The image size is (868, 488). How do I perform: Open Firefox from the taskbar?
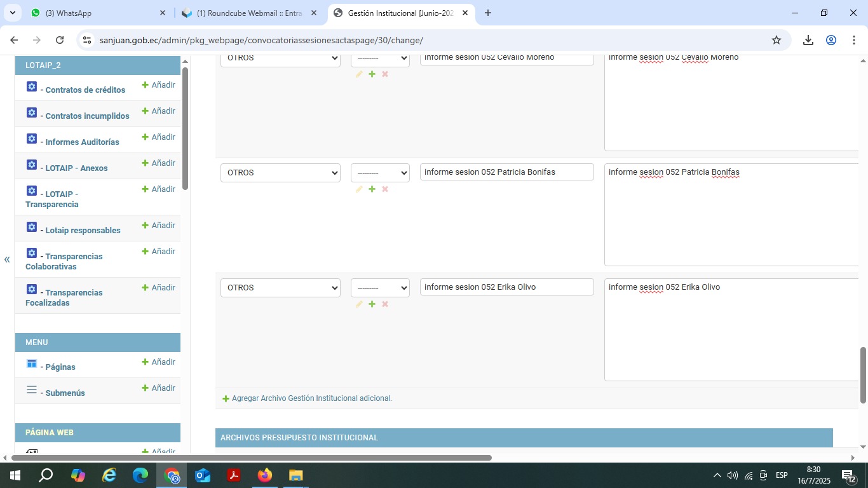point(264,475)
